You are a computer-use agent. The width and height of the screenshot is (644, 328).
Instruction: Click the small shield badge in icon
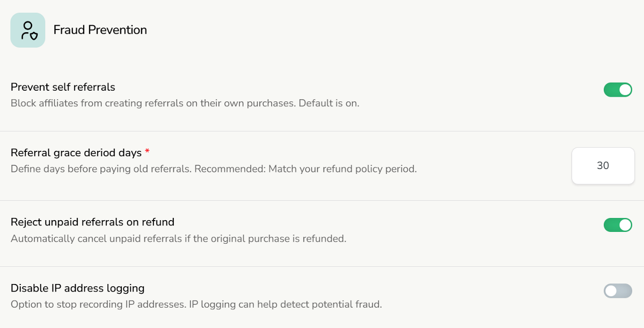coord(33,37)
